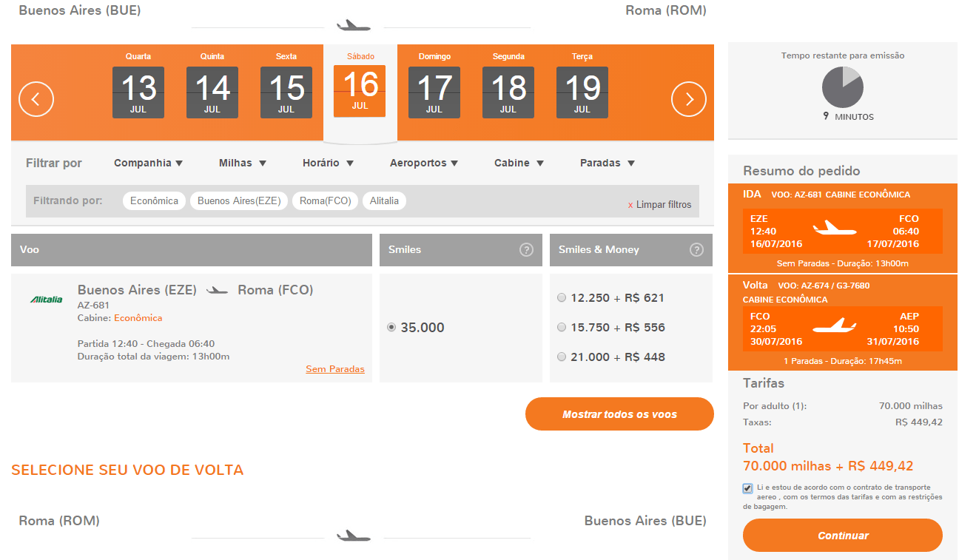Screen dimensions: 959x560
Task: Click the Continuar button
Action: click(x=843, y=536)
